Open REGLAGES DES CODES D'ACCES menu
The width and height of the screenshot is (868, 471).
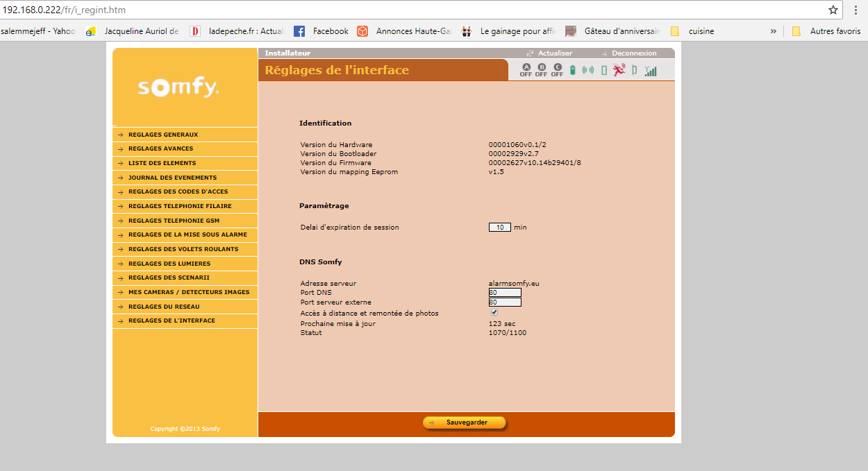[185, 191]
